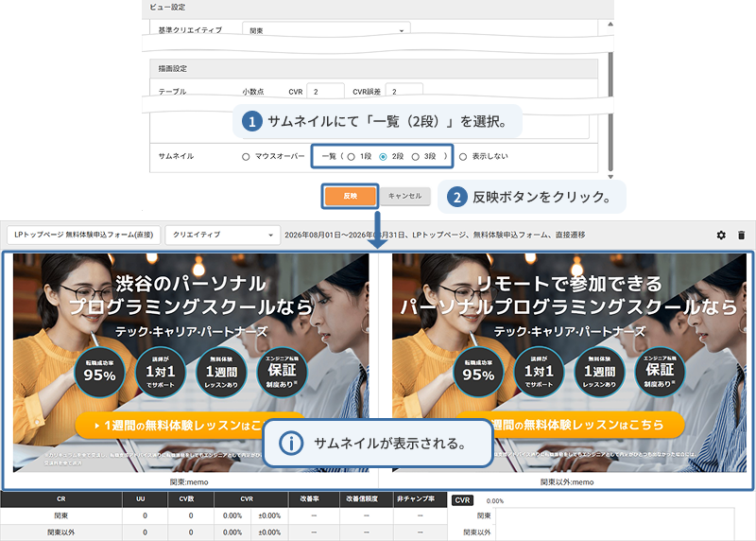Viewport: 756px width, 541px height.
Task: Click the CVR decimal input field
Action: point(325,91)
